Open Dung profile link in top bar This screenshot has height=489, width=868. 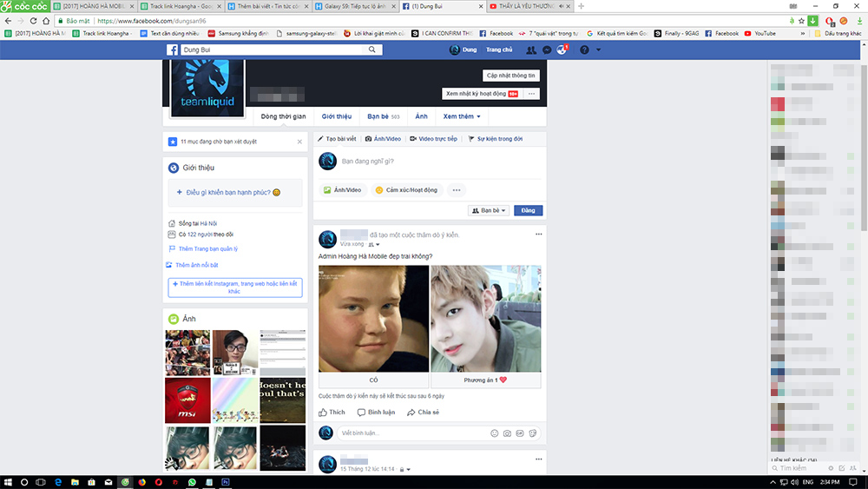[x=464, y=50]
